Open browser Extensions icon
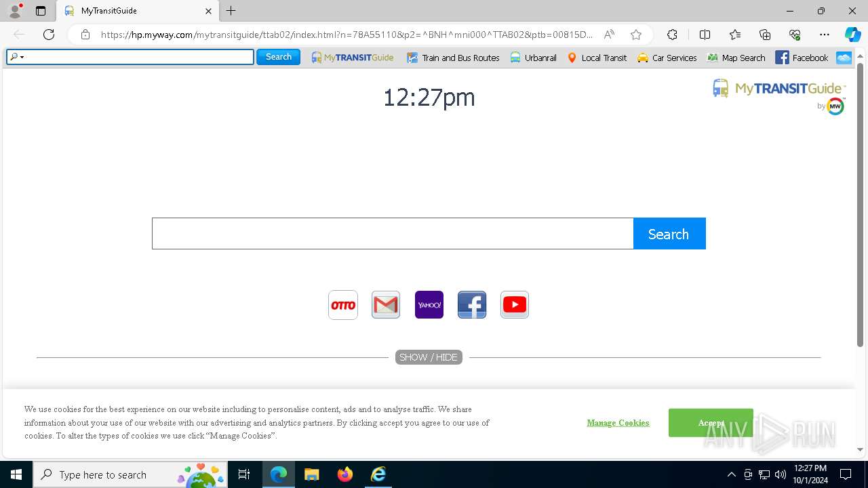 (672, 35)
